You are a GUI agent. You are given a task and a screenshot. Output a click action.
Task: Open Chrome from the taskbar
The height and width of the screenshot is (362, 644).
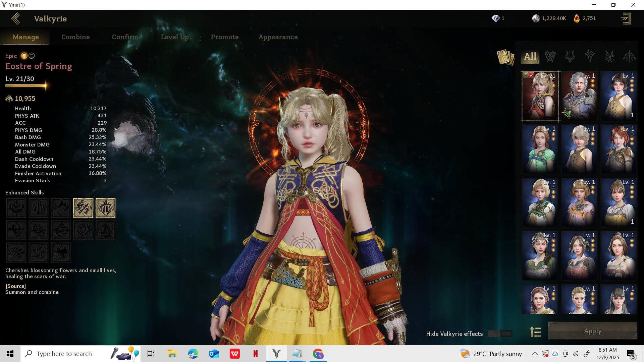[318, 354]
